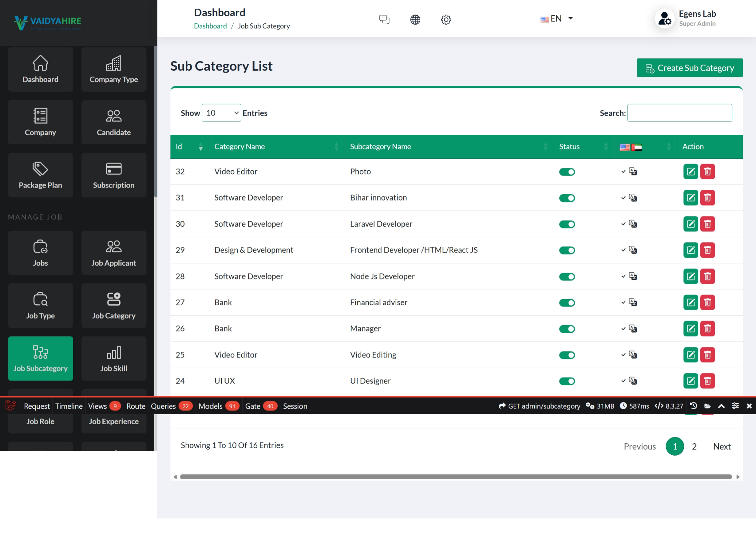Open Job Skill from sidebar
756x534 pixels.
point(114,358)
